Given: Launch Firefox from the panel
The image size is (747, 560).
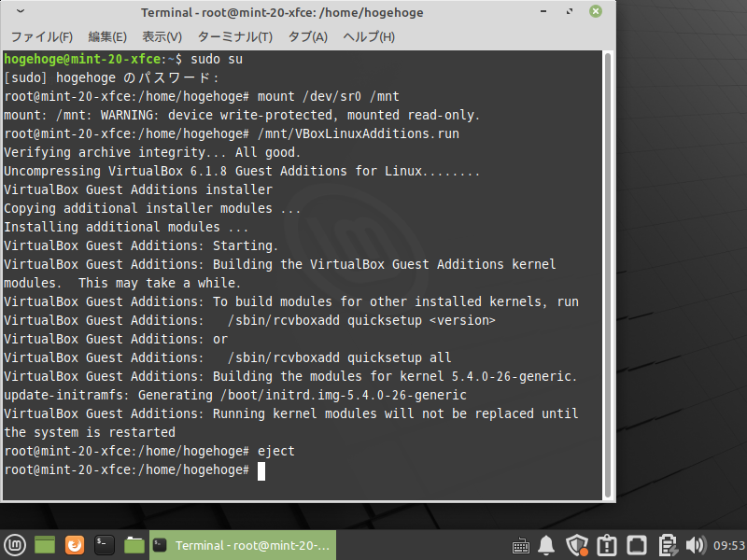Looking at the screenshot, I should point(75,545).
